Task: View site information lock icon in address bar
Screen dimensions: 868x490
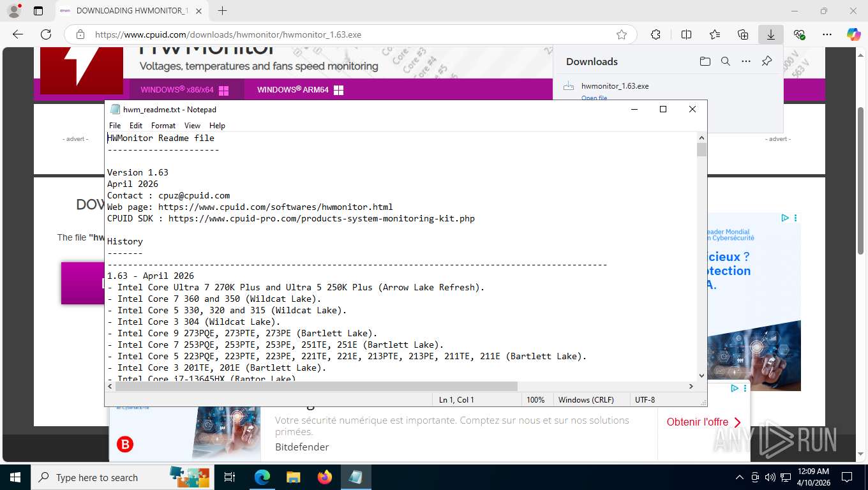Action: [x=80, y=34]
